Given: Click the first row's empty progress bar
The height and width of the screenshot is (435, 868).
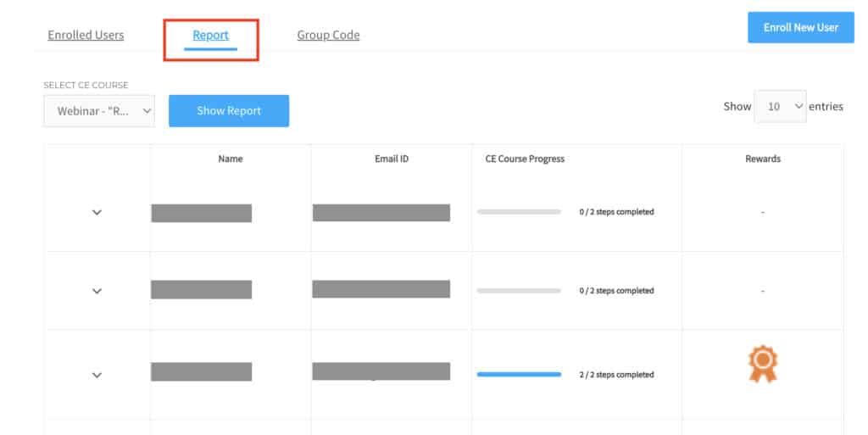Looking at the screenshot, I should pyautogui.click(x=519, y=212).
